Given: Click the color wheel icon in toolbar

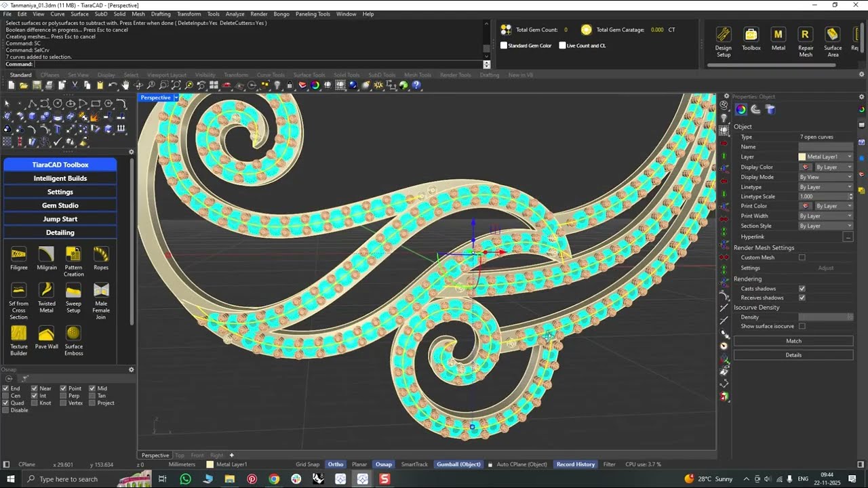Looking at the screenshot, I should click(315, 85).
